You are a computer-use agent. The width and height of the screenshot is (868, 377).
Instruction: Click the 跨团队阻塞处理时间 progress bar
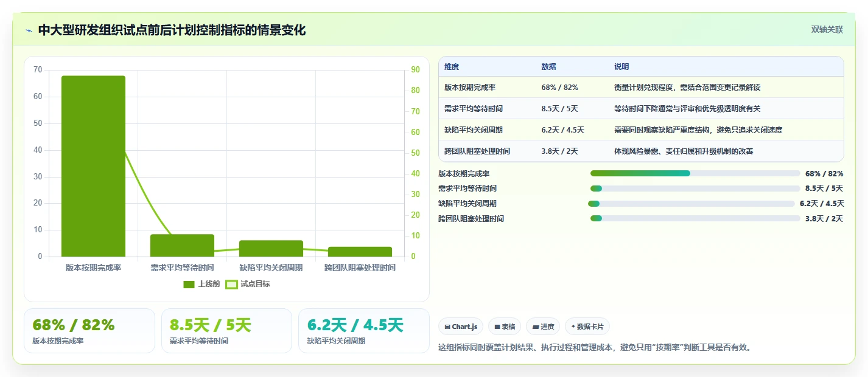click(x=695, y=219)
